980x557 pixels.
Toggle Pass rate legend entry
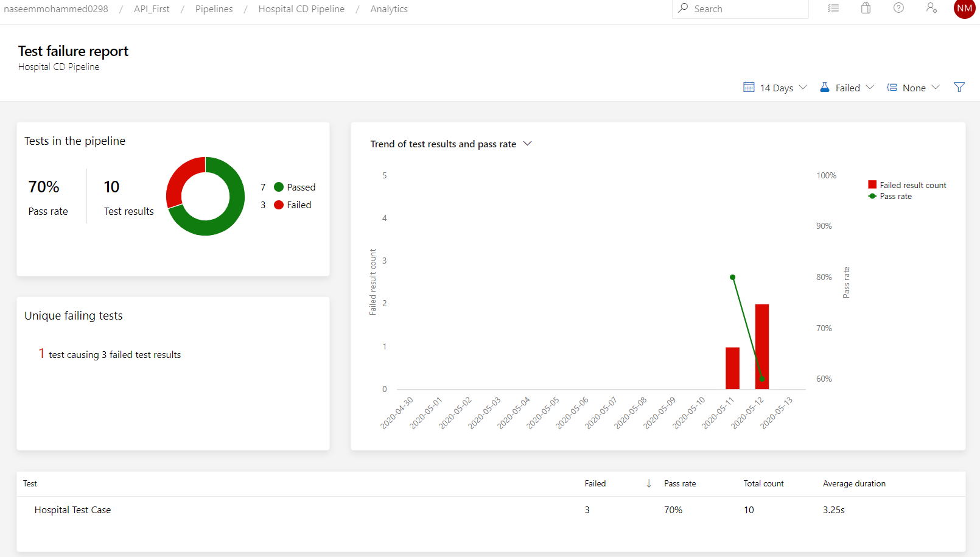point(890,196)
